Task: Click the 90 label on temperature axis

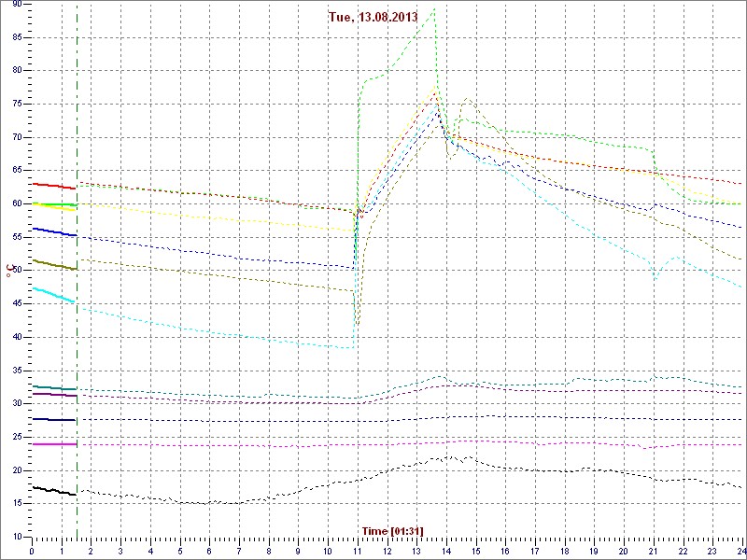Action: click(x=17, y=5)
